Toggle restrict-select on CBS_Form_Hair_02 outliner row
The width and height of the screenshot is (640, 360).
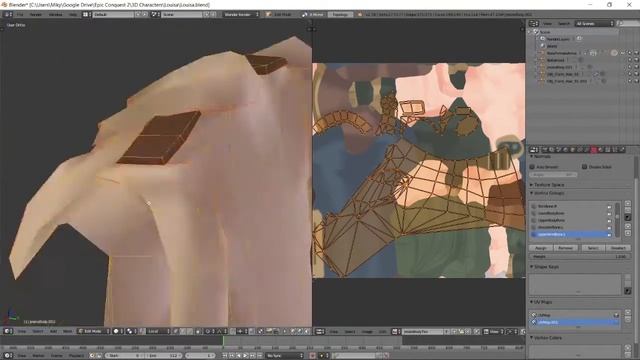pyautogui.click(x=630, y=74)
